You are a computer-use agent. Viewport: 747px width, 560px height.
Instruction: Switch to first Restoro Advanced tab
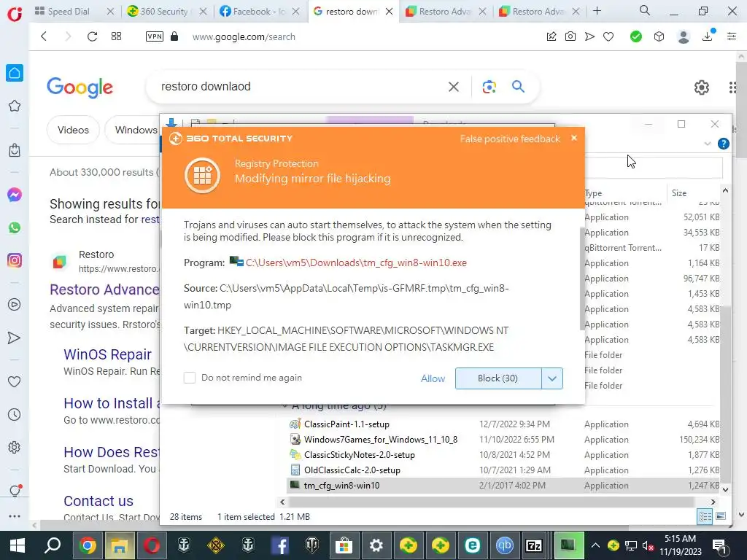pyautogui.click(x=444, y=12)
